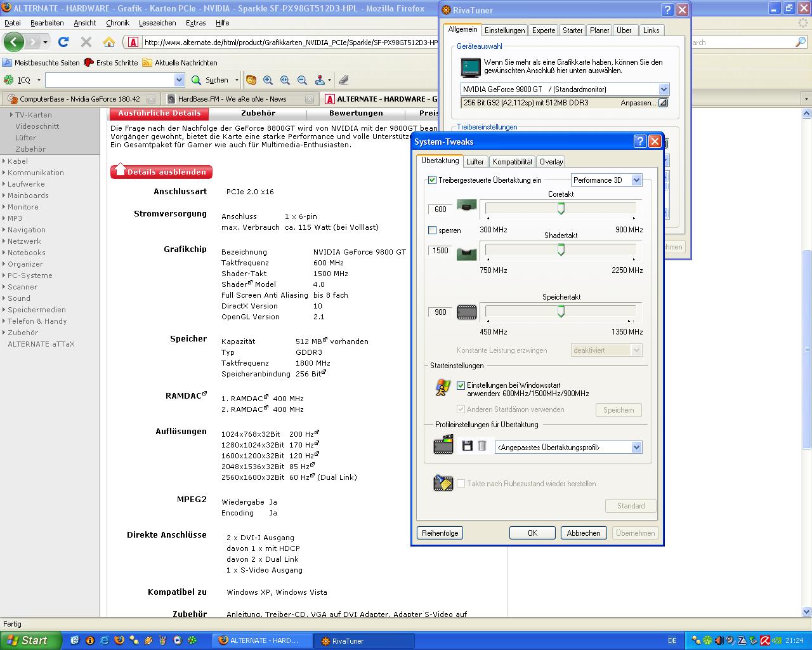
Task: Reload the page with the refresh icon
Action: click(63, 42)
